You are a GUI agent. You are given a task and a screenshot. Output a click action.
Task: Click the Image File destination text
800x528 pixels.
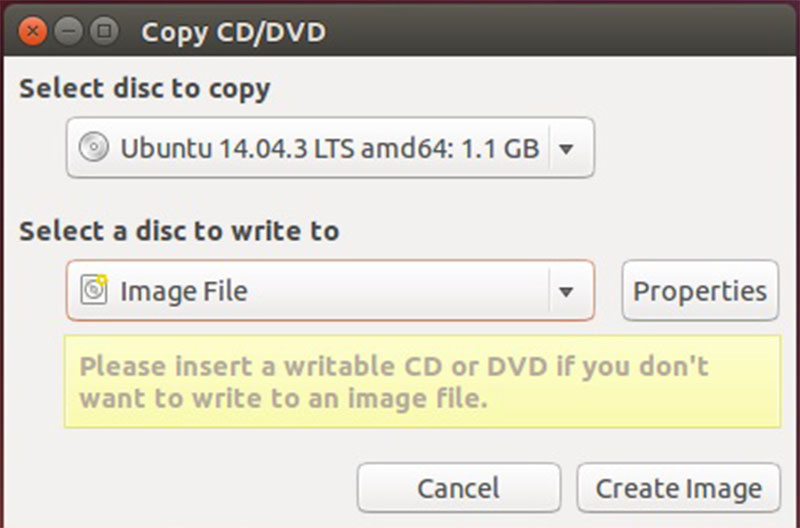[x=183, y=291]
